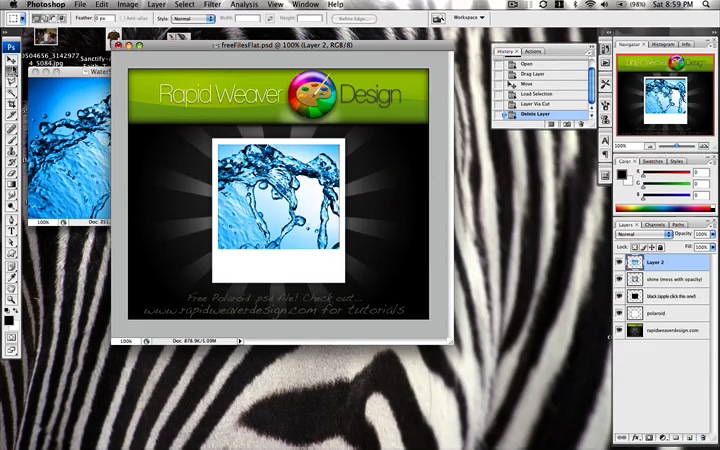Viewport: 720px width, 450px height.
Task: Open the Analysis menu
Action: tap(244, 5)
